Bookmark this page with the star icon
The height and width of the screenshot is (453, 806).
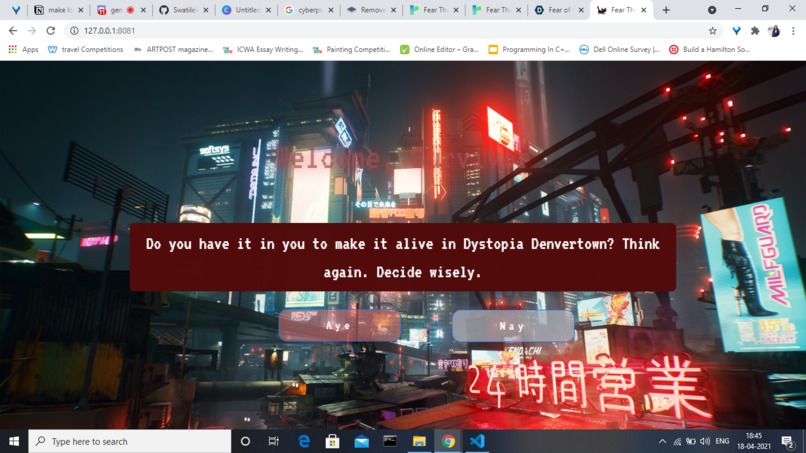coord(712,31)
